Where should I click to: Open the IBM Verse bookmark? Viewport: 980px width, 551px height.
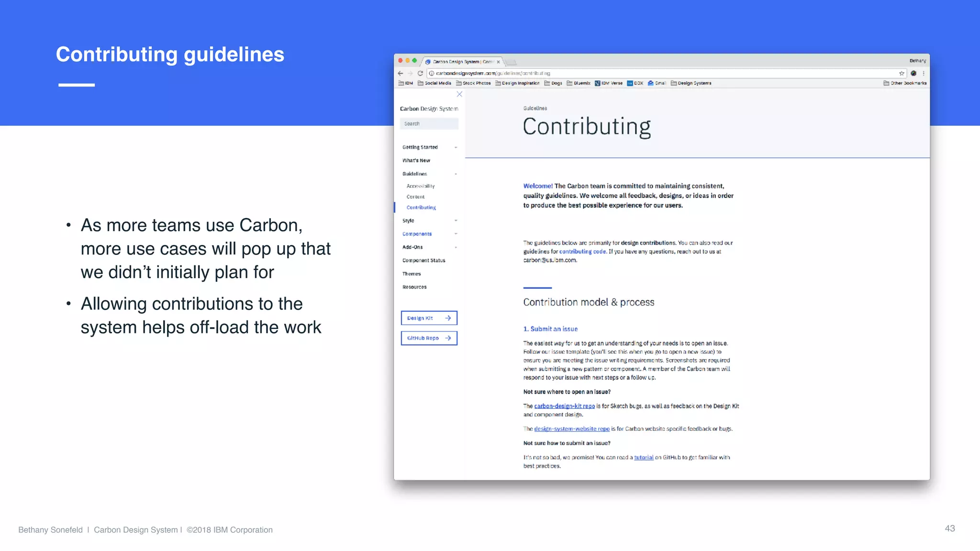tap(609, 83)
